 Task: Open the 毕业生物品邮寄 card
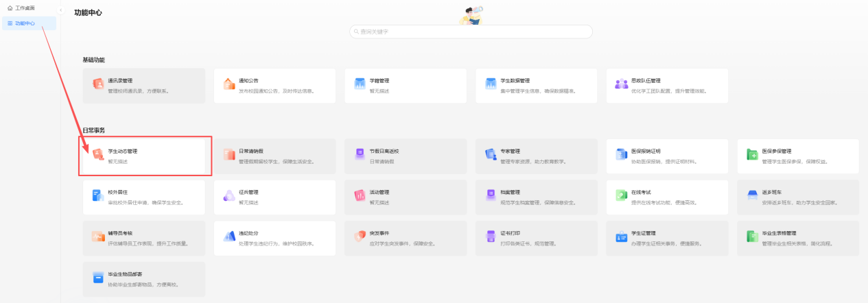click(143, 278)
